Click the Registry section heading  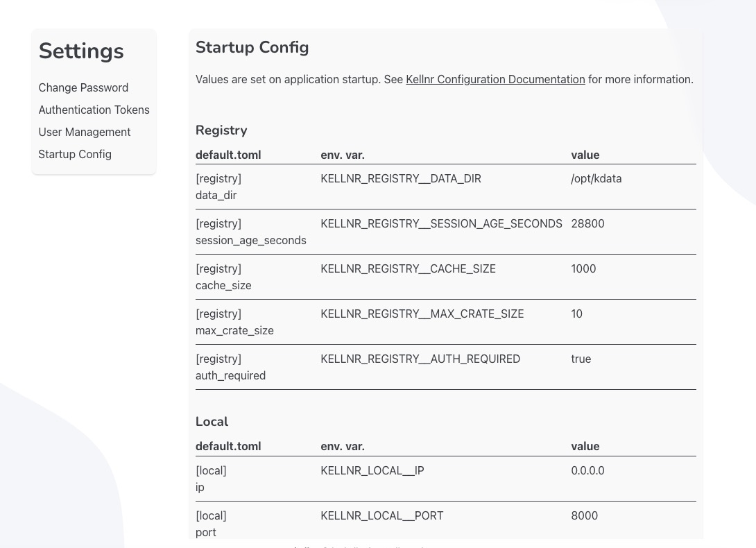click(221, 130)
